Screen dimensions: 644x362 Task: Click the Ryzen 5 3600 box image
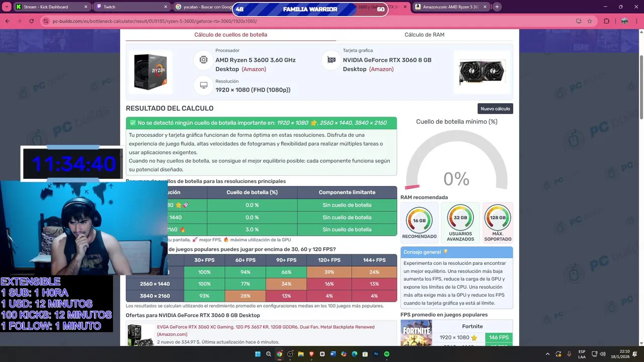[150, 72]
